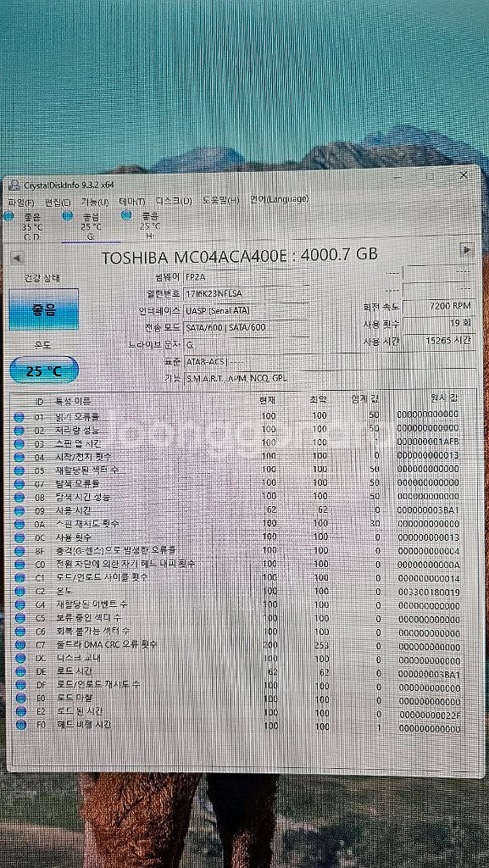
Task: Open the 도움말(H) menu
Action: (220, 200)
